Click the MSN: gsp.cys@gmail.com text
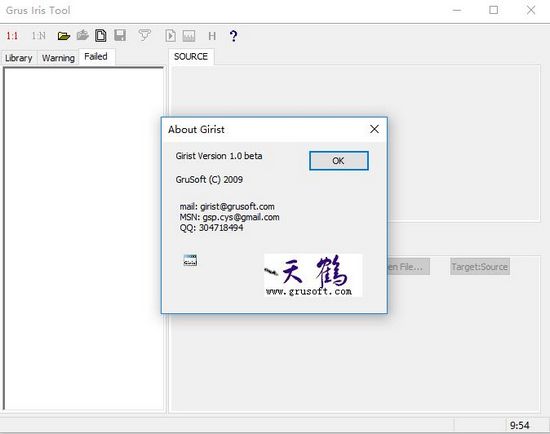Screen dimensions: 550x434 (229, 217)
